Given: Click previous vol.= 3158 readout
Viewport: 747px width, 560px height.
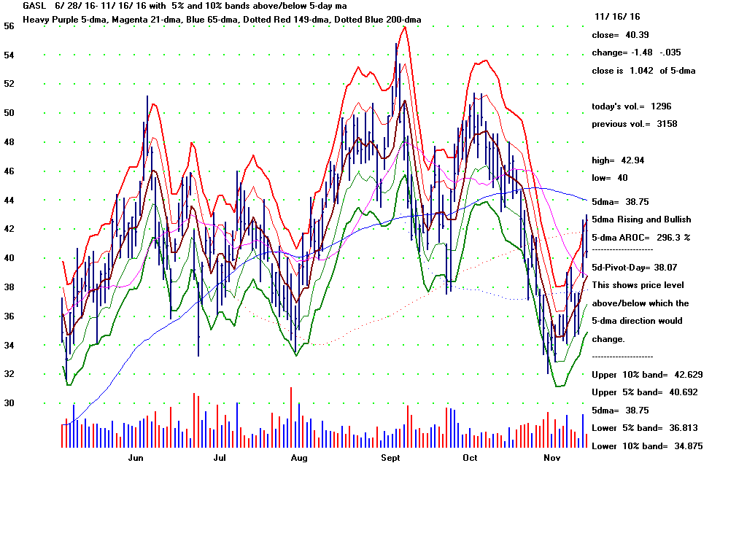Looking at the screenshot, I should click(635, 124).
